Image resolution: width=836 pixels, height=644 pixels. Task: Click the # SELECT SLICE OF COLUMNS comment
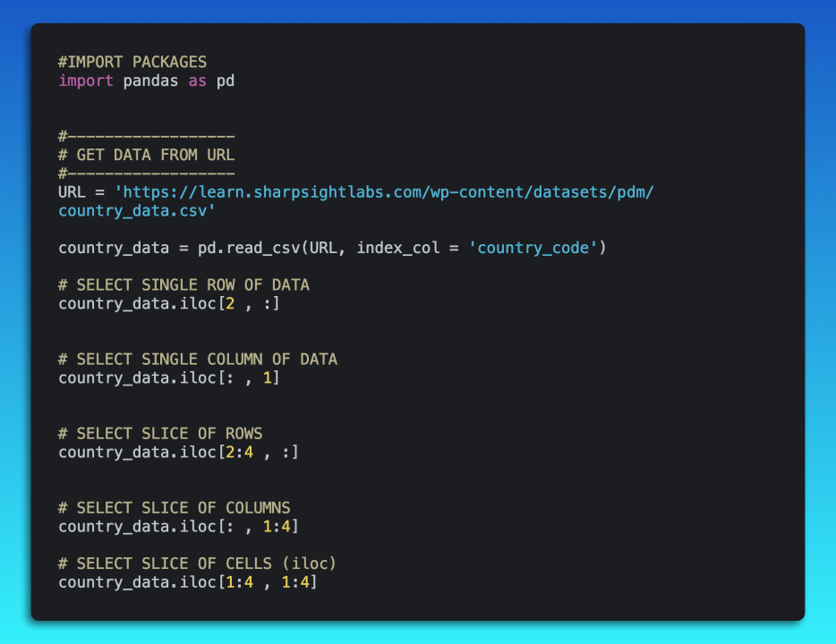(175, 508)
